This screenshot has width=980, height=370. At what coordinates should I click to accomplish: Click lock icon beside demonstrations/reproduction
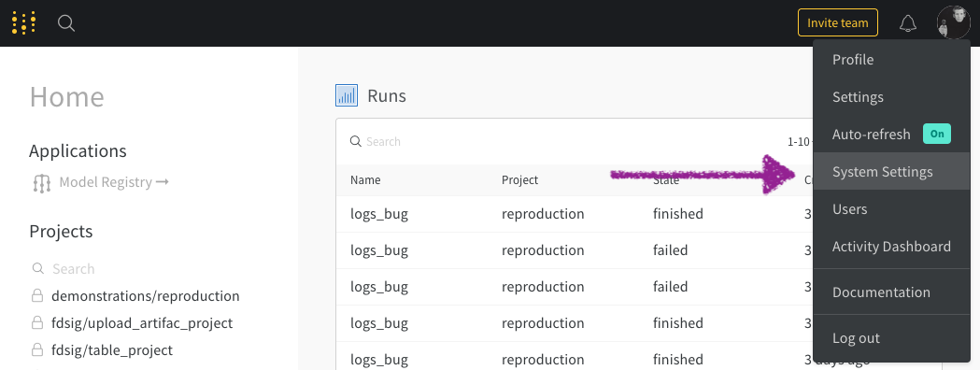pyautogui.click(x=37, y=295)
